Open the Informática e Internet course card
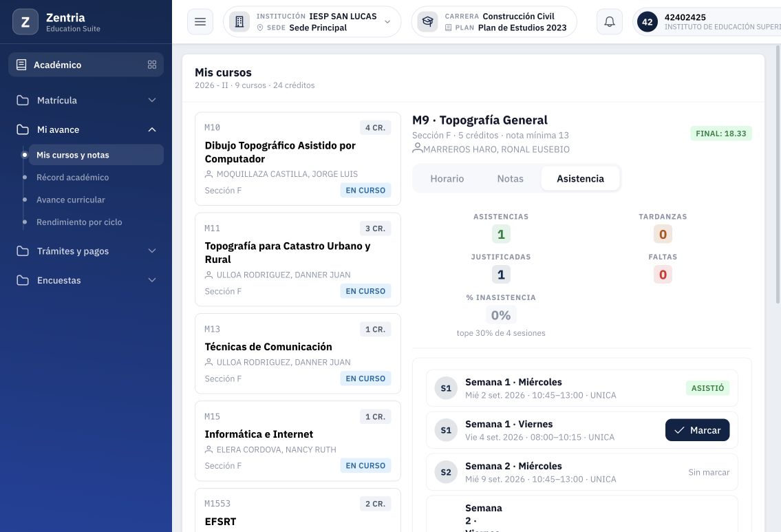781x532 pixels. (x=298, y=441)
